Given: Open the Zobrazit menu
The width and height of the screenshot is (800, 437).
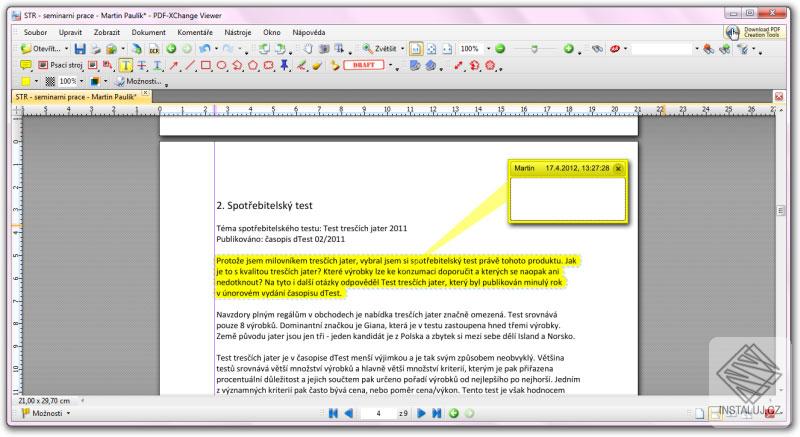Looking at the screenshot, I should (x=107, y=32).
